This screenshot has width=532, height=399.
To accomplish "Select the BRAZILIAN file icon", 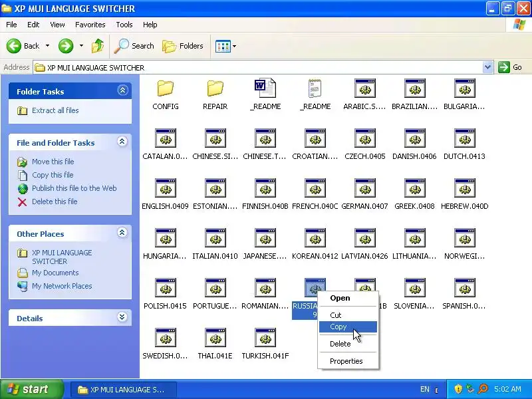I will 414,88.
